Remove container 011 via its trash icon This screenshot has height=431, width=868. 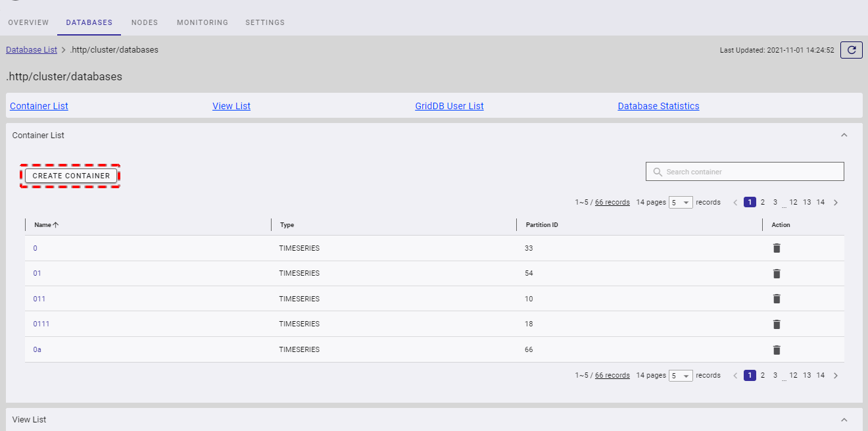777,299
